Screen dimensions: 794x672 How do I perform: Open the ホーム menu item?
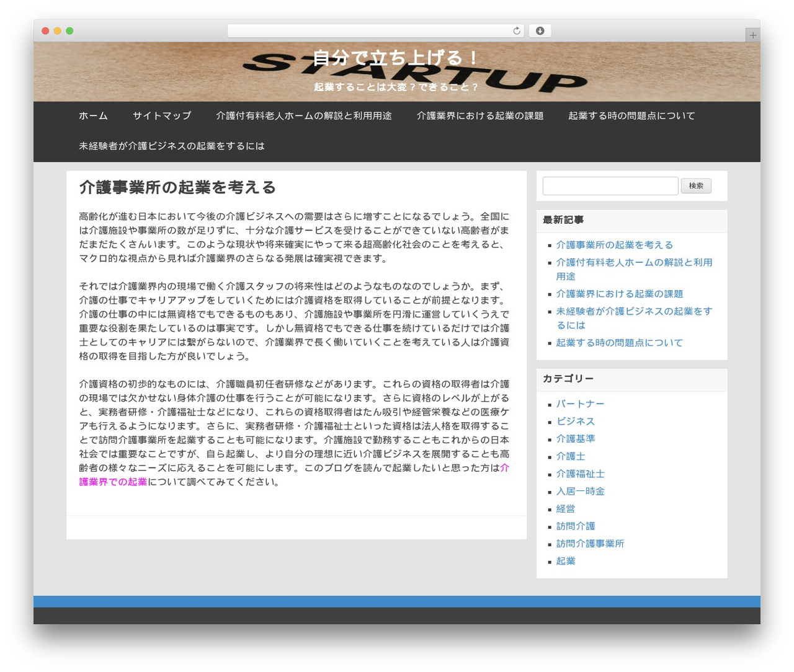(93, 116)
